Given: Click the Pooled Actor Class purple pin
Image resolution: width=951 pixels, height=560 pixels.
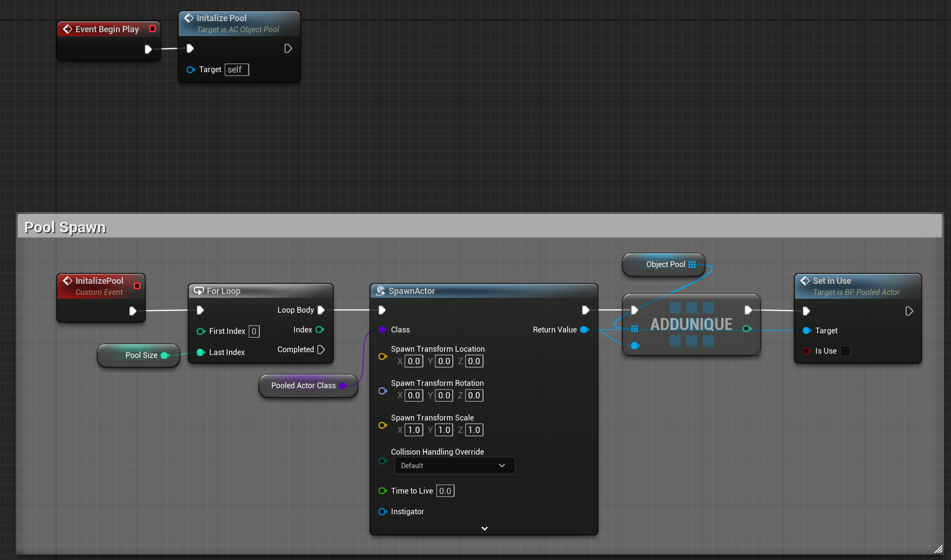Looking at the screenshot, I should [342, 386].
